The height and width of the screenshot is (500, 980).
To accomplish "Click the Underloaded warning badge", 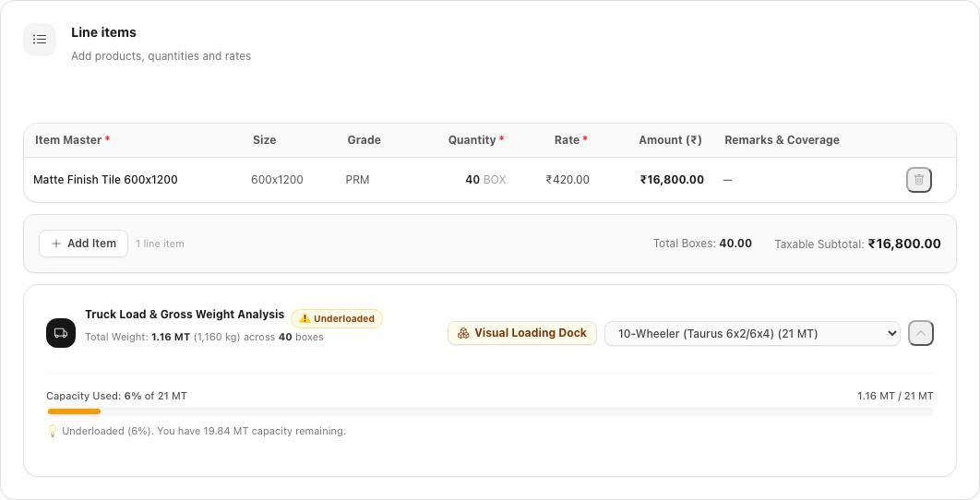I will pos(337,319).
